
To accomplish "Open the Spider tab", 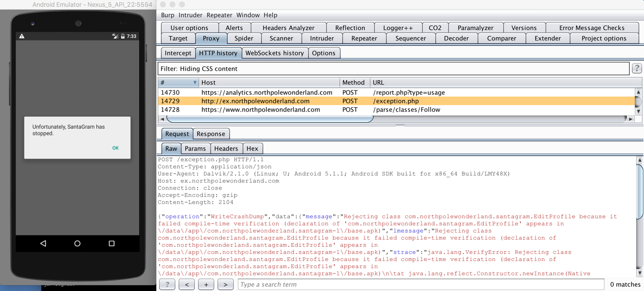I will [244, 39].
